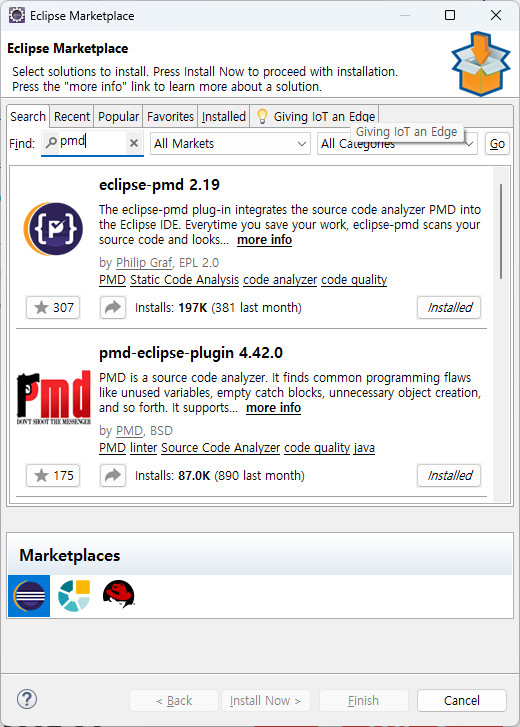
Task: Switch to the Favorites tab
Action: [170, 116]
